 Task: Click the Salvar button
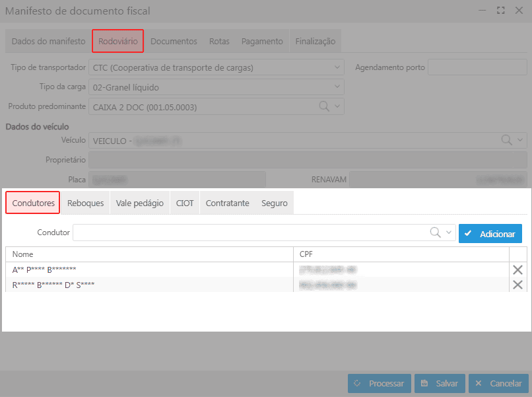point(440,383)
